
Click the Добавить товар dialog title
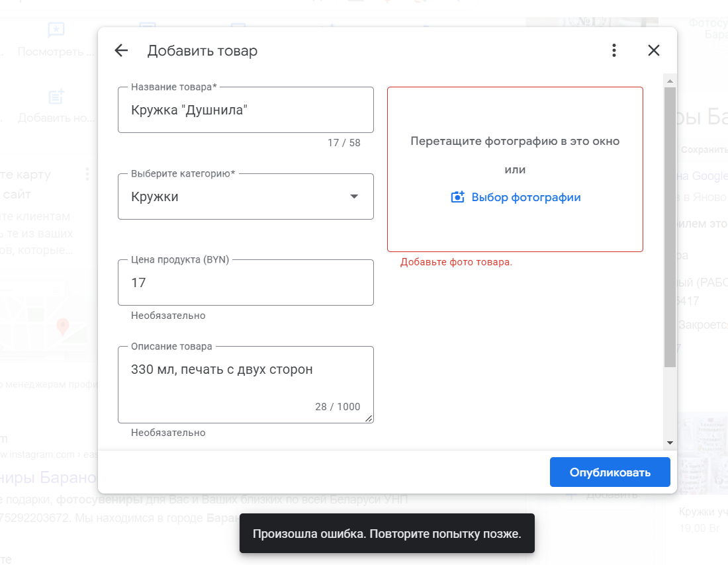203,50
